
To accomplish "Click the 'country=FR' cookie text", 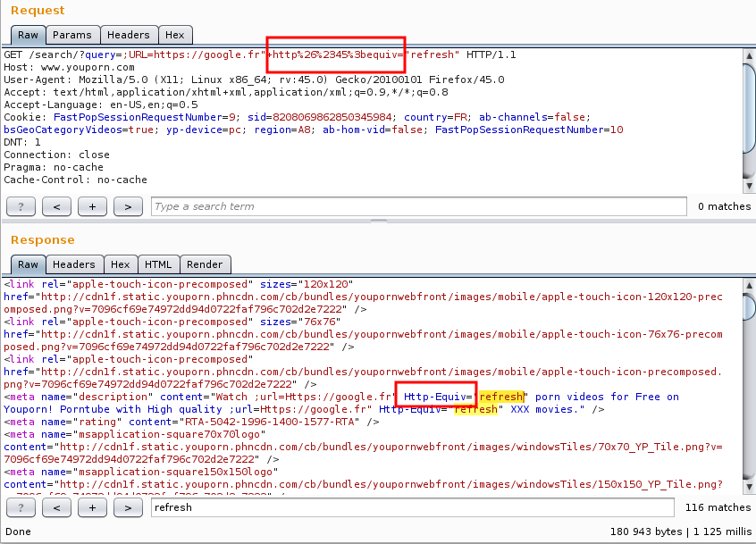I will [x=435, y=118].
